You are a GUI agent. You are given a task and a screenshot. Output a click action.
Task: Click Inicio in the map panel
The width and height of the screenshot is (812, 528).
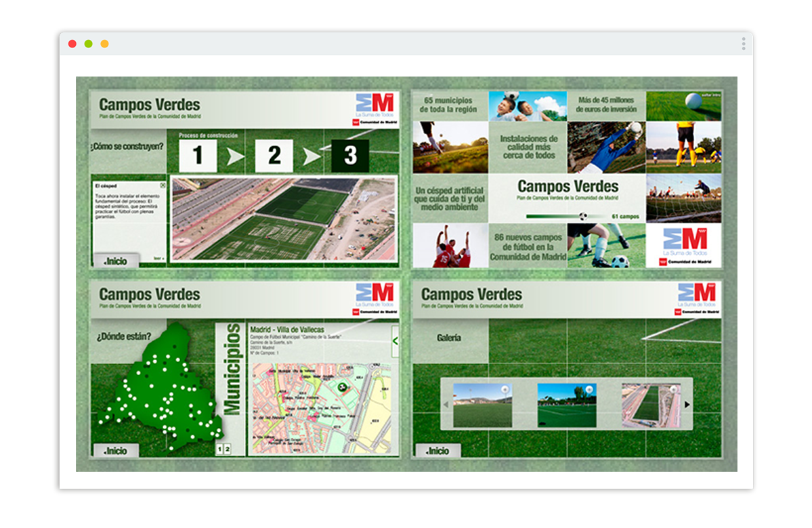point(116,450)
